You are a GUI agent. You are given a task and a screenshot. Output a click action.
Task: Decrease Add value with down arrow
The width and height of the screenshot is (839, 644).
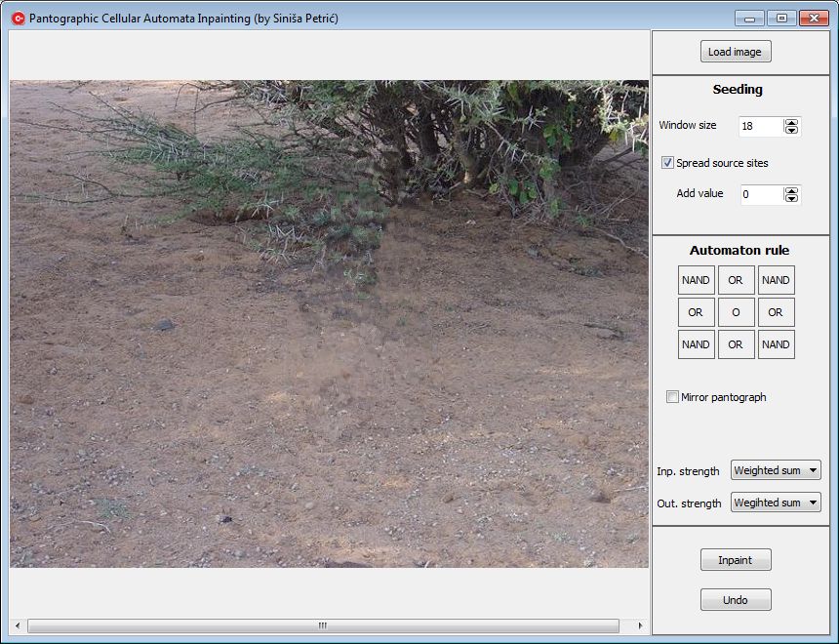791,198
